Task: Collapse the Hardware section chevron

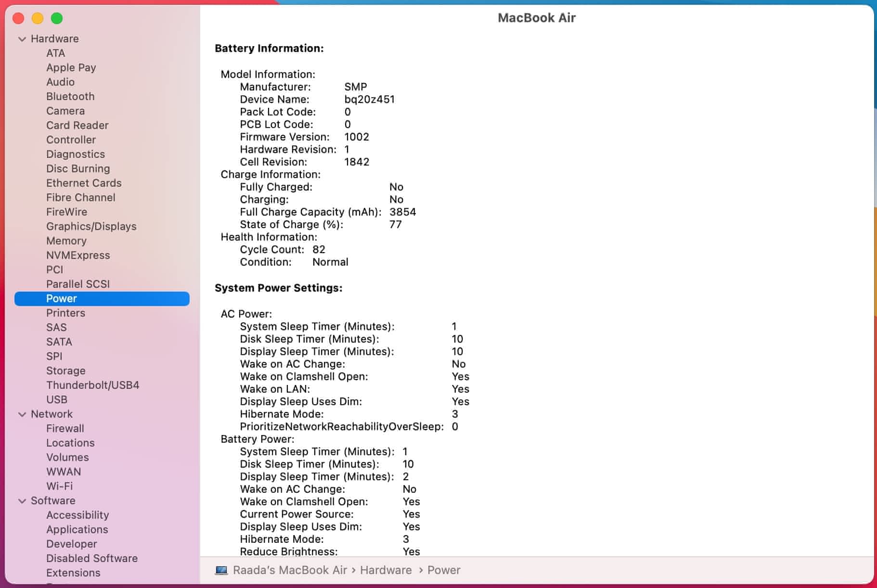Action: [x=22, y=39]
